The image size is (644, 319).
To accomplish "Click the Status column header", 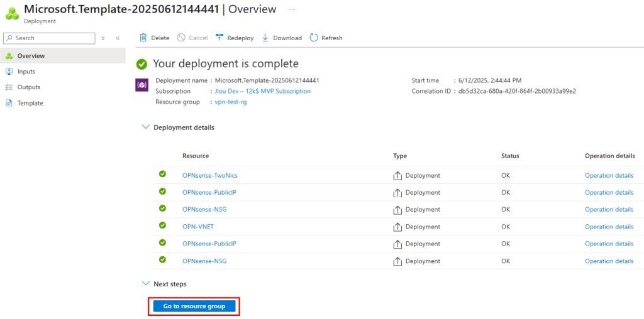I will [510, 156].
